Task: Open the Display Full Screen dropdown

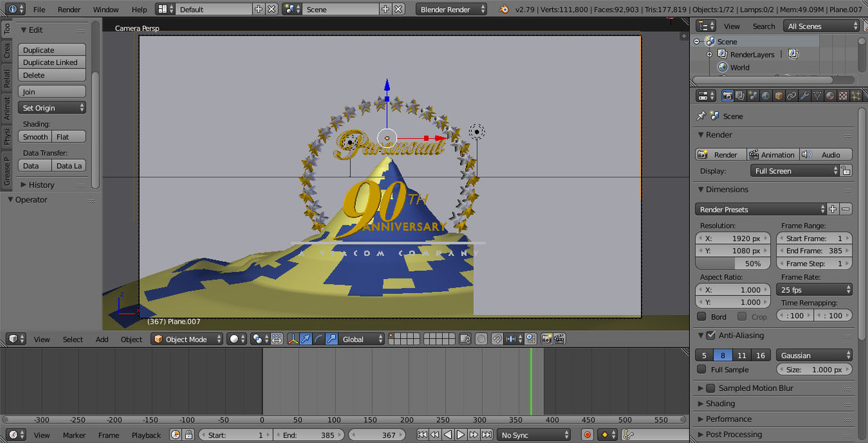Action: [794, 171]
